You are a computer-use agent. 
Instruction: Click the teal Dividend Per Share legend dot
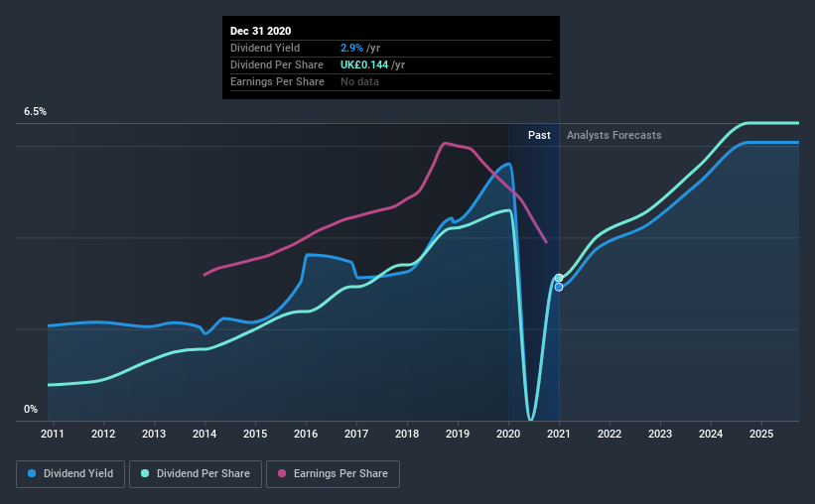[145, 473]
